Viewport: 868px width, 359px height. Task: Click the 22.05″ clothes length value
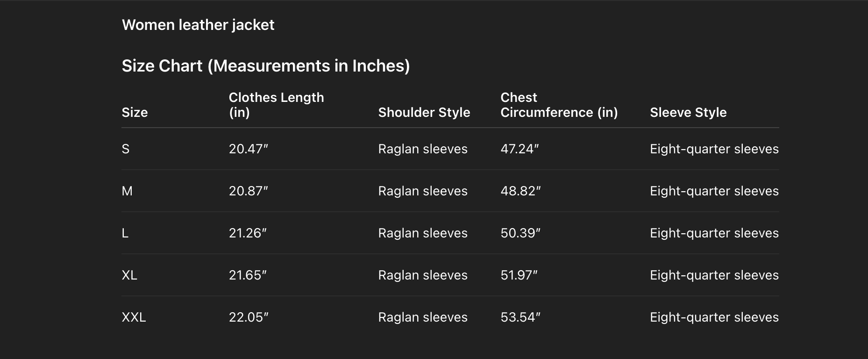click(248, 317)
